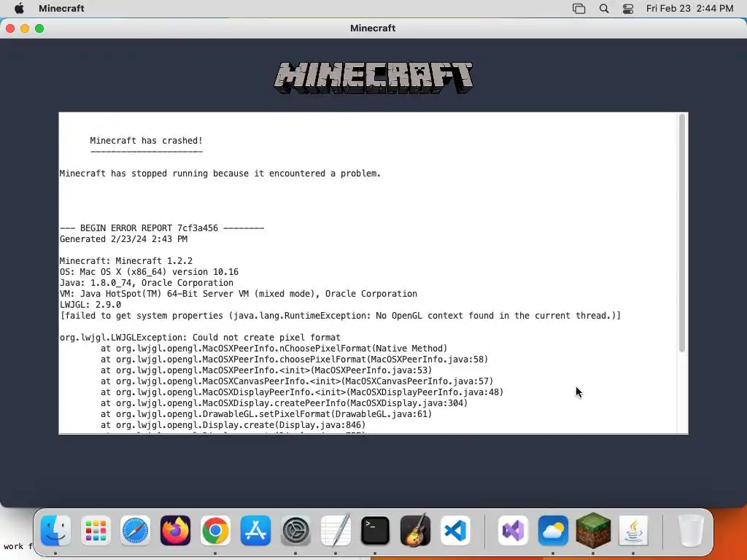This screenshot has height=560, width=747.
Task: Click 'MacOSXPeerInfo.<init>(MacOSXPeerInfo.java:53)' stack line
Action: click(x=266, y=370)
